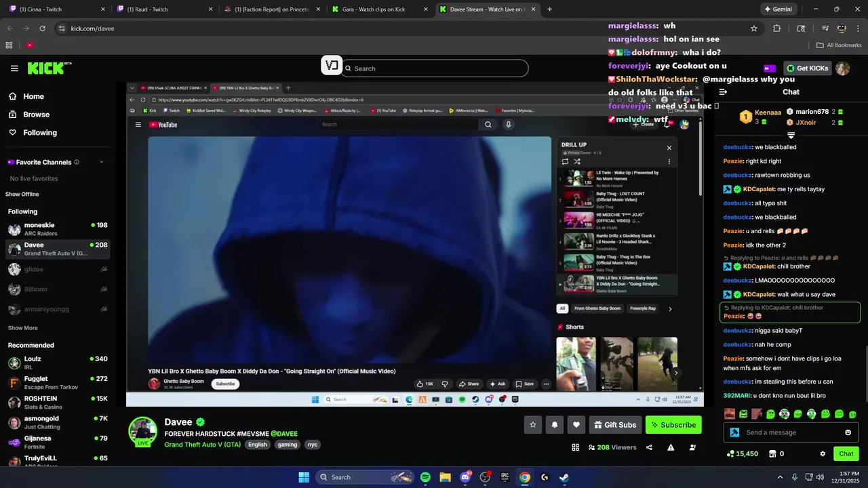Image resolution: width=868 pixels, height=488 pixels.
Task: Click the KICK logo
Action: pos(49,68)
